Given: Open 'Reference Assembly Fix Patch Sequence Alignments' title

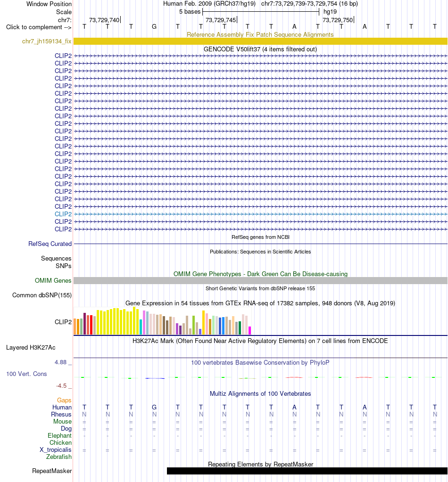Looking at the screenshot, I should coord(260,34).
